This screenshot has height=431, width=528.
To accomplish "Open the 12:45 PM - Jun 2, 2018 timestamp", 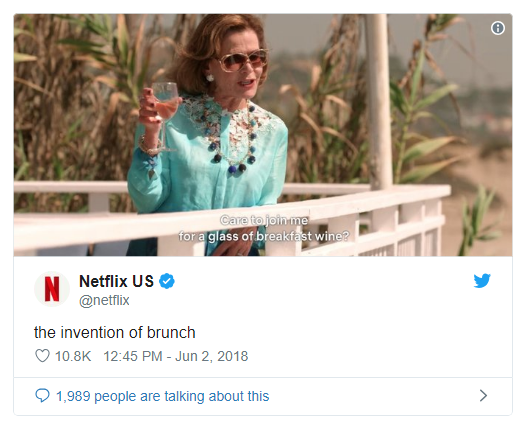I will (x=175, y=356).
